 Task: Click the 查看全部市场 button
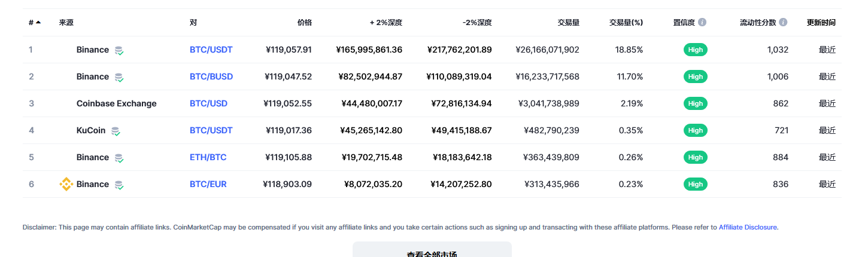point(432,250)
